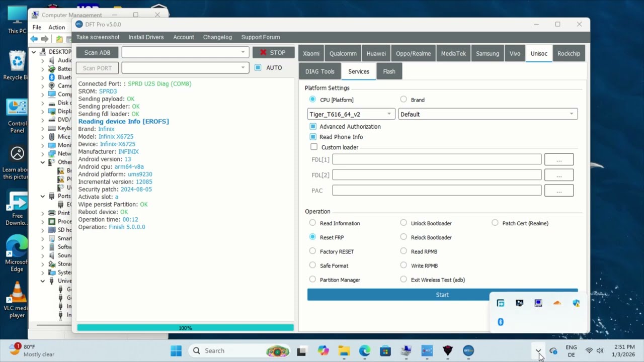Open volume speaker tray icon
This screenshot has width=644, height=362.
600,350
